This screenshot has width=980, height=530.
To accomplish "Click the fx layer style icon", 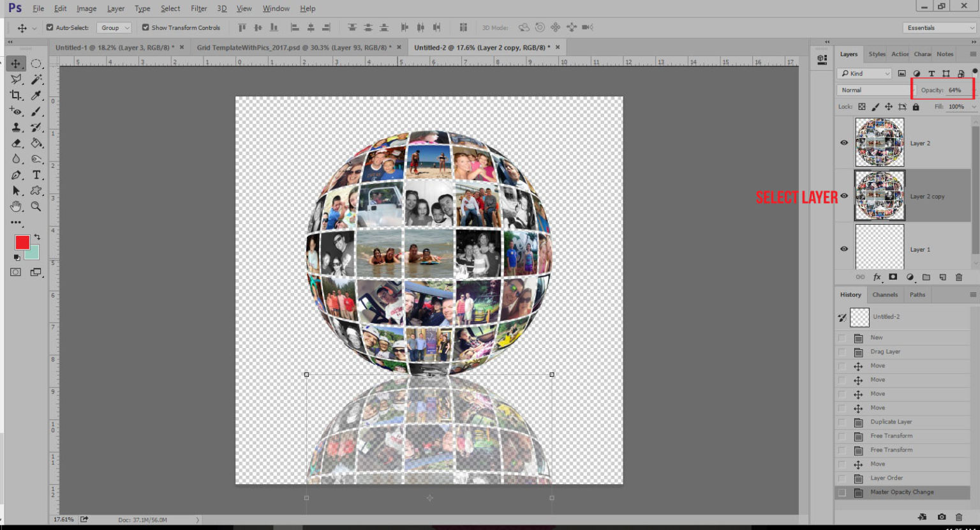I will pyautogui.click(x=877, y=276).
